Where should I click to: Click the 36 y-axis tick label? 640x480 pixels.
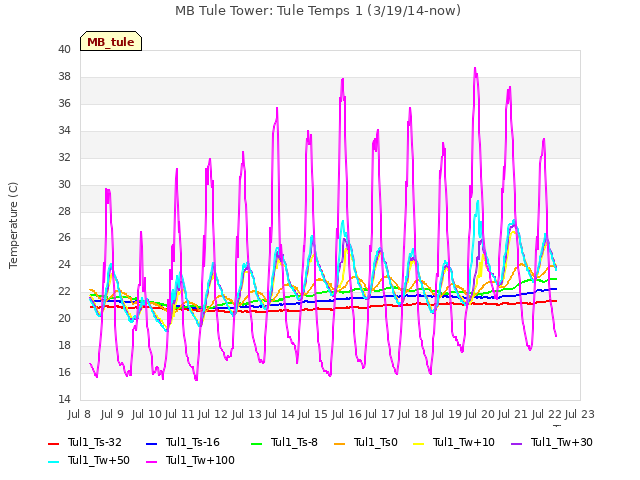64,104
